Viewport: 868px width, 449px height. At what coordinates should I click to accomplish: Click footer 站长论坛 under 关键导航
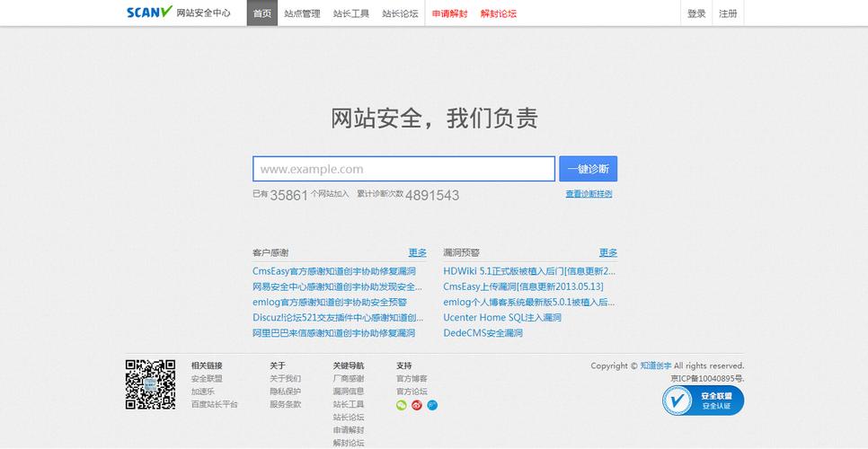pyautogui.click(x=349, y=418)
